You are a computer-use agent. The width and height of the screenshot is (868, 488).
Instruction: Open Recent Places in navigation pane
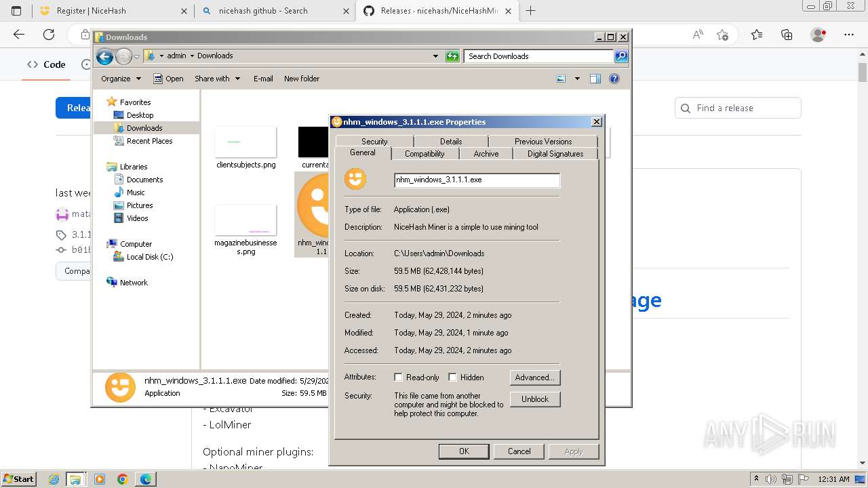pyautogui.click(x=149, y=141)
